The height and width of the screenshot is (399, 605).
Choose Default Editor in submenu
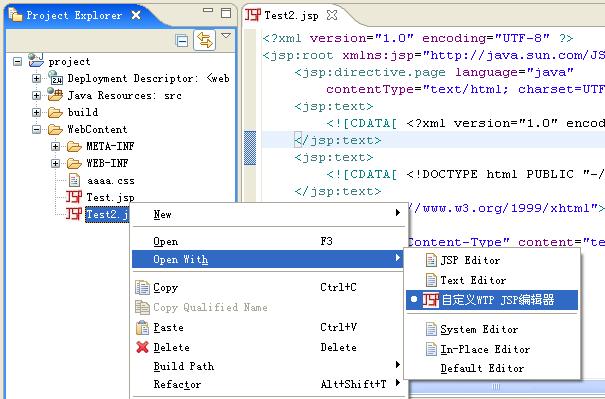[x=492, y=368]
